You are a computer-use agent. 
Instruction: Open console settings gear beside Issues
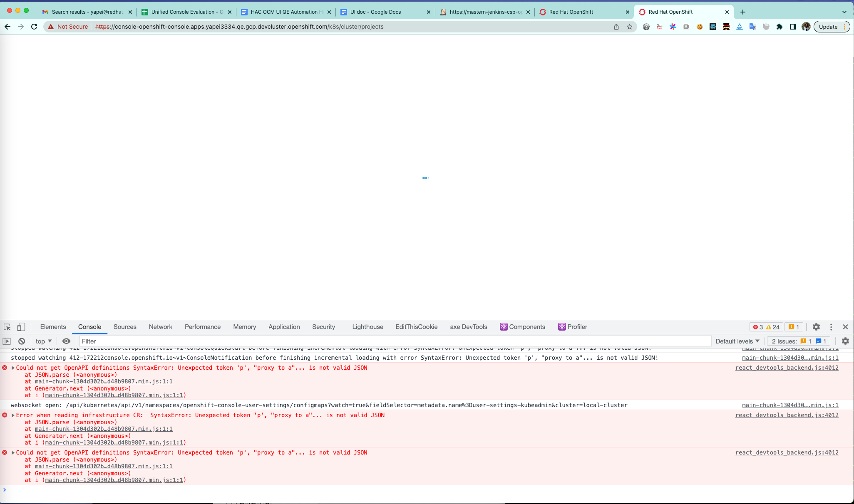pos(845,341)
